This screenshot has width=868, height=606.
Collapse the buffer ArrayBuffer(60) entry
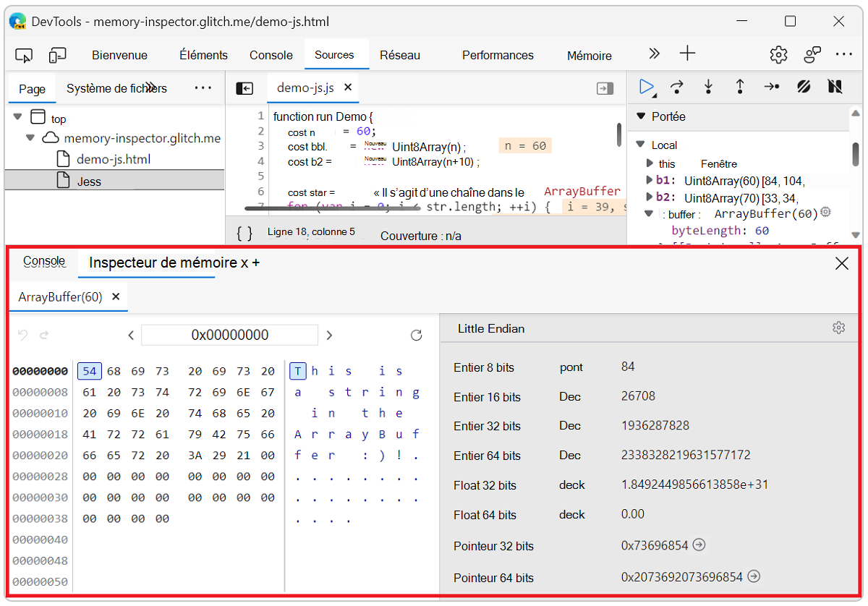pos(649,214)
